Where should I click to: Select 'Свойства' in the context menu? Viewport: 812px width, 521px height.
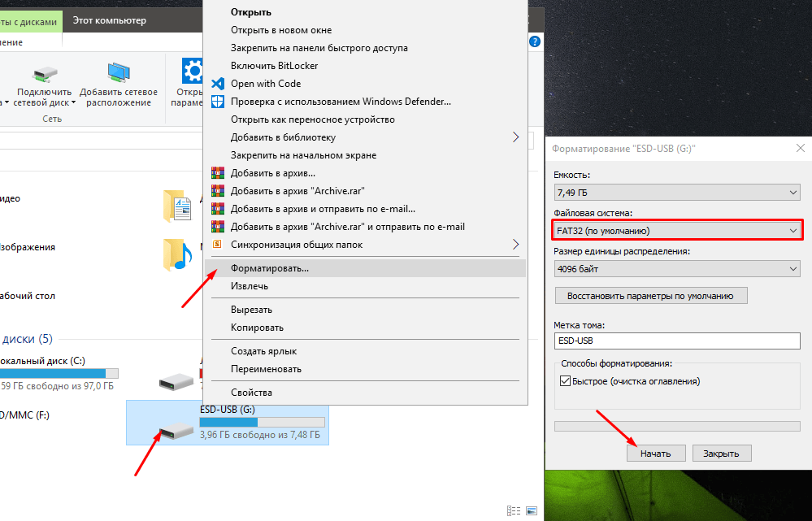pyautogui.click(x=251, y=393)
